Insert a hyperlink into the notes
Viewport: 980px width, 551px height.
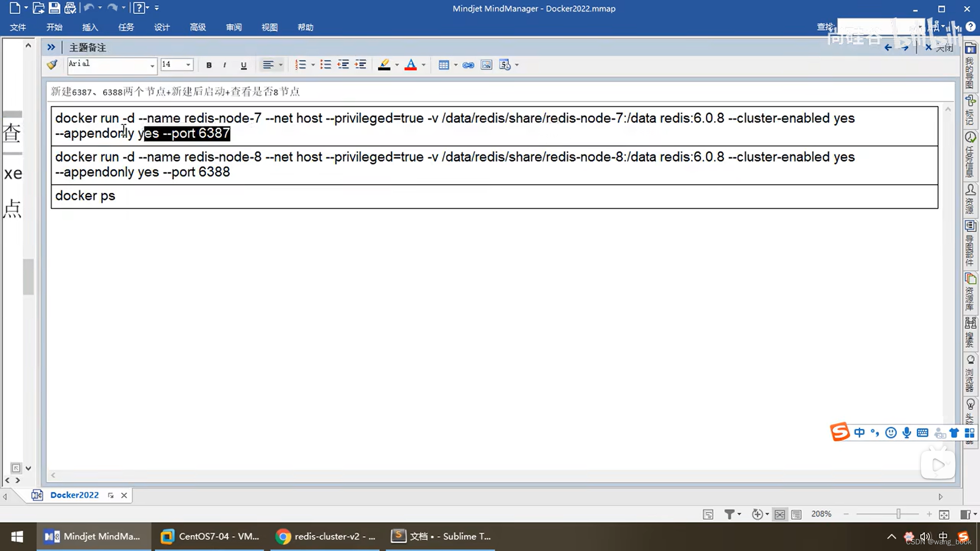[x=468, y=65]
